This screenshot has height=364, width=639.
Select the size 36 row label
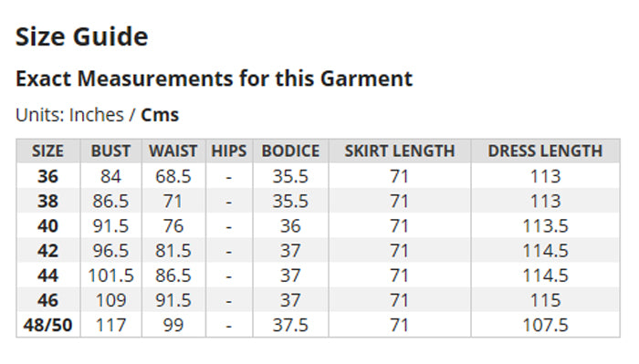(x=48, y=176)
